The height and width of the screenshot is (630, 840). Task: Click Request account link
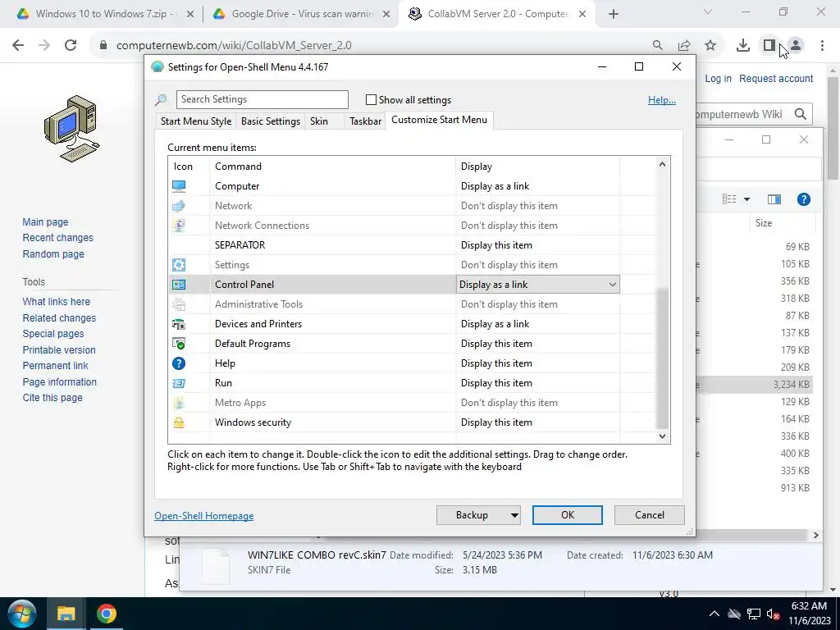[x=776, y=78]
